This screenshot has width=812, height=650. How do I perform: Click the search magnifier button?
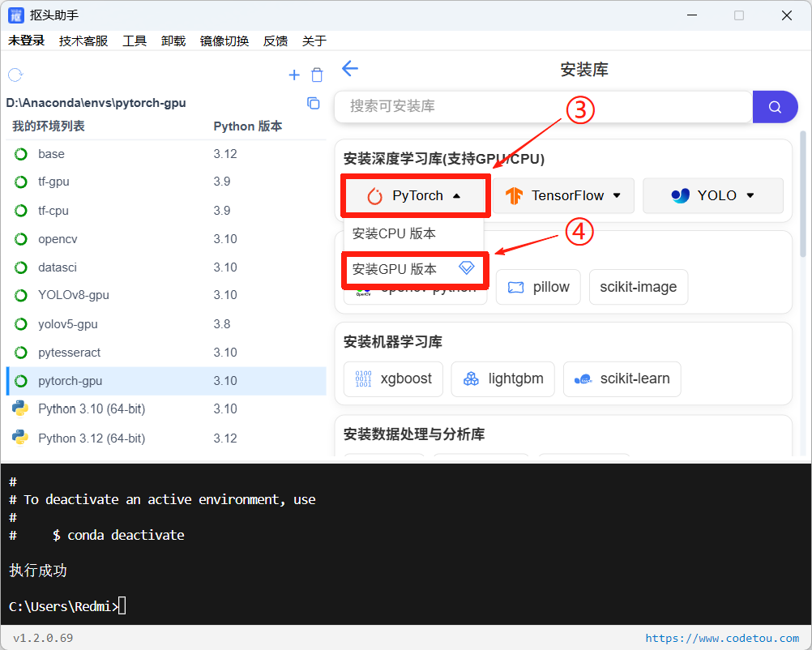(x=775, y=107)
